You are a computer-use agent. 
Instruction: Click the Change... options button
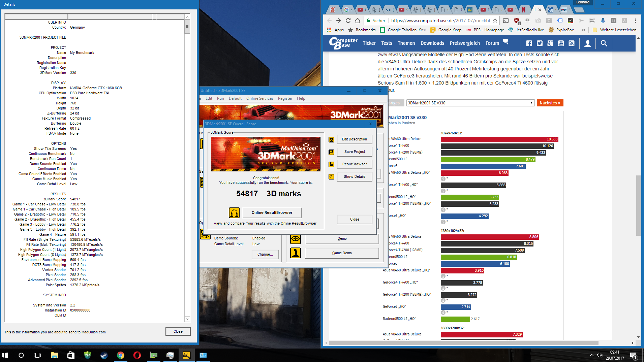point(265,255)
